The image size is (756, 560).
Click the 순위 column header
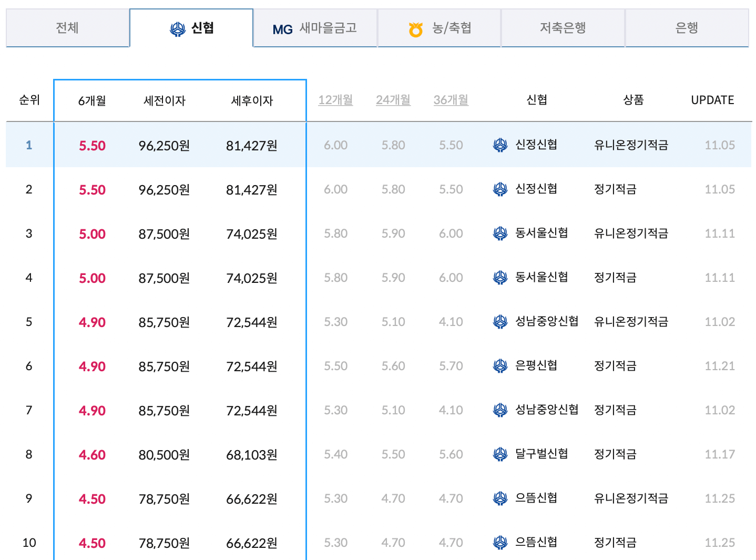(29, 100)
